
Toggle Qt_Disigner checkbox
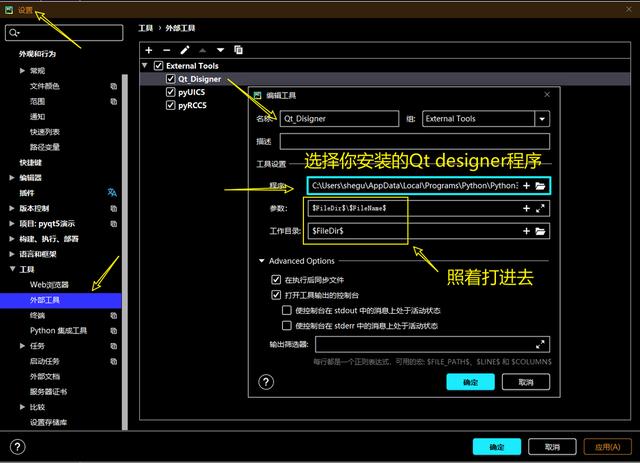[x=171, y=79]
